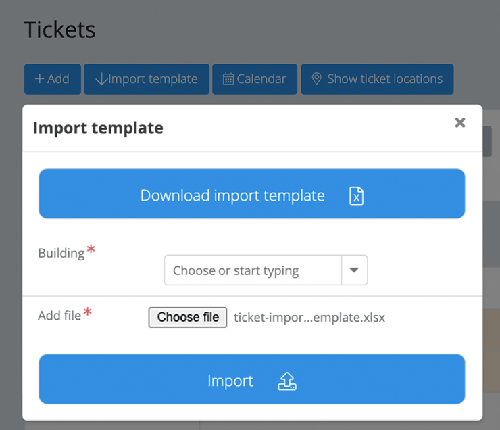
Task: Click the Add label in the toolbar
Action: [x=58, y=79]
